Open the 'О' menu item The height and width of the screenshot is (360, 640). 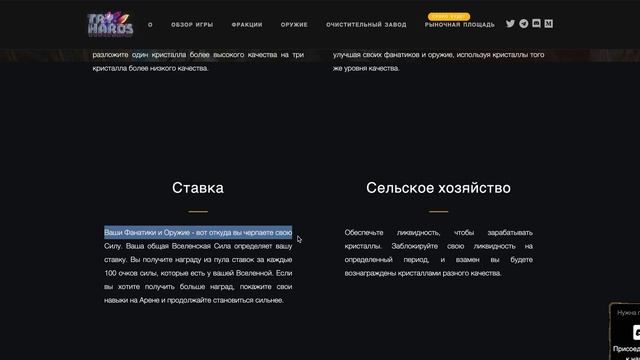[x=150, y=25]
